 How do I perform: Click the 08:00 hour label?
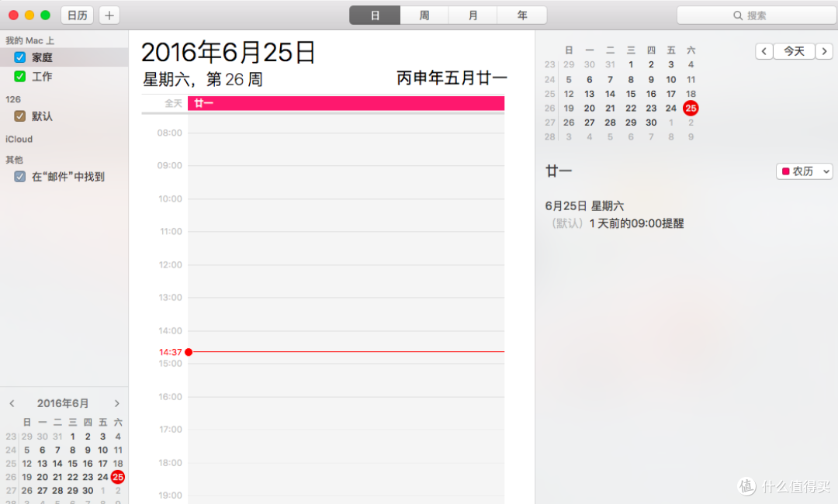pos(169,133)
